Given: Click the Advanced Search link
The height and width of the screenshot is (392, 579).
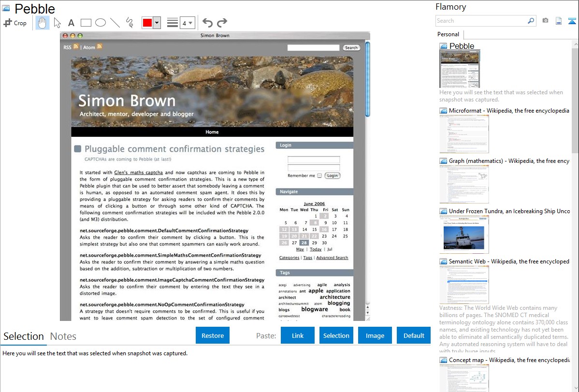Looking at the screenshot, I should [332, 258].
